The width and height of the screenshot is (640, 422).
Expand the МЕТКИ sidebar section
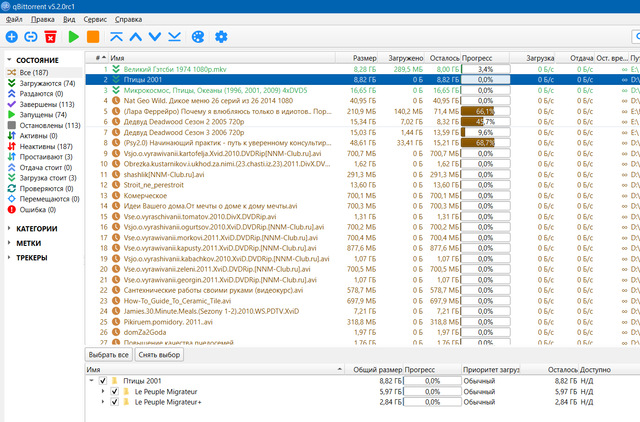pyautogui.click(x=9, y=243)
